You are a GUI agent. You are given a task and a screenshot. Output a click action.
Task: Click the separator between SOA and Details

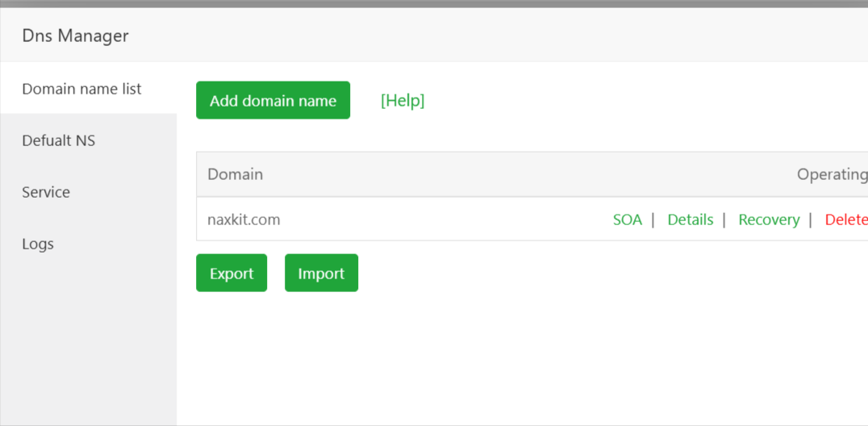coord(653,219)
